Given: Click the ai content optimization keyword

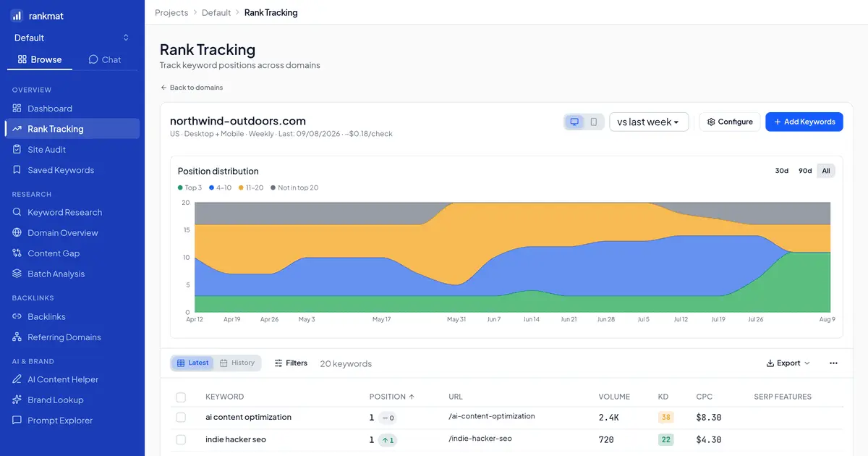Looking at the screenshot, I should (x=248, y=417).
